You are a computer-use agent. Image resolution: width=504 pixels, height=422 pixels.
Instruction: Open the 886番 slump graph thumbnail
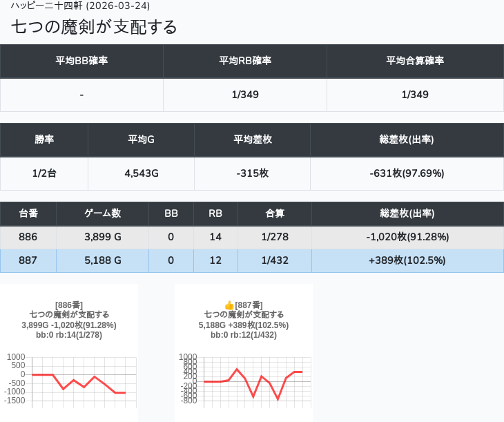tap(69, 352)
